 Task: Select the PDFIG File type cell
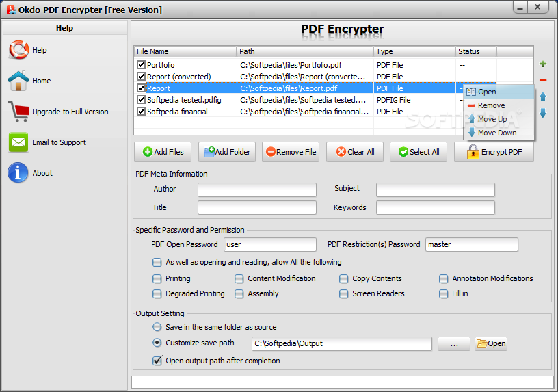pos(394,100)
